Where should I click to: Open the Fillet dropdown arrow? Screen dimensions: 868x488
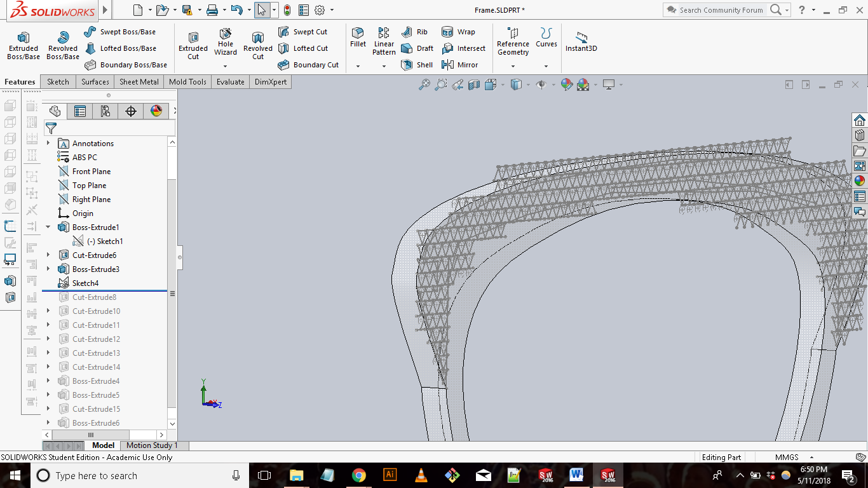coord(358,66)
